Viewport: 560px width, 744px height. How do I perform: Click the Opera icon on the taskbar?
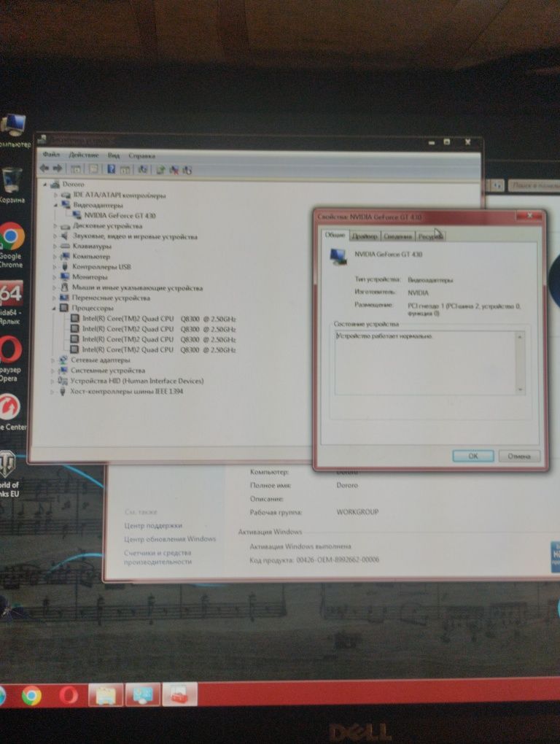tap(69, 695)
